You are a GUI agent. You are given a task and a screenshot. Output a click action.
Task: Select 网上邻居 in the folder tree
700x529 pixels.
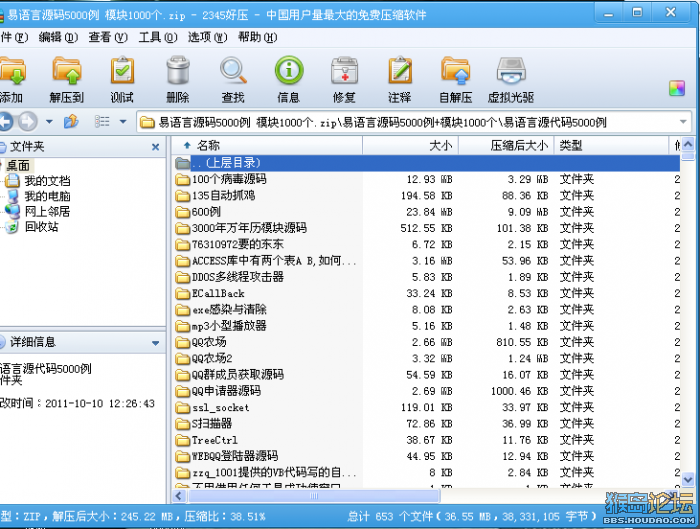47,211
